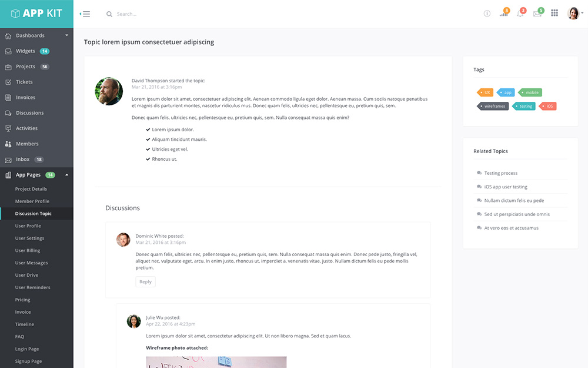Open the 'Testing process' related topic
This screenshot has height=368, width=588.
(501, 173)
